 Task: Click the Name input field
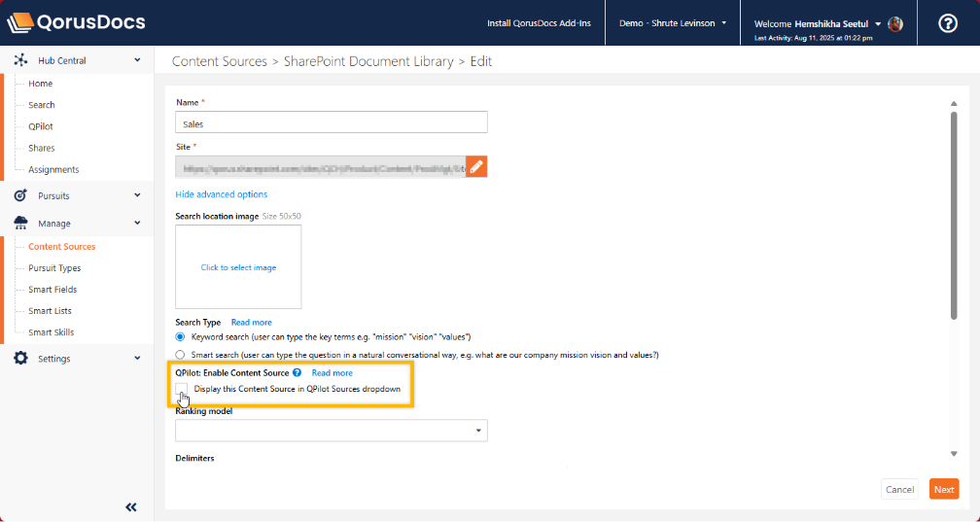point(332,123)
